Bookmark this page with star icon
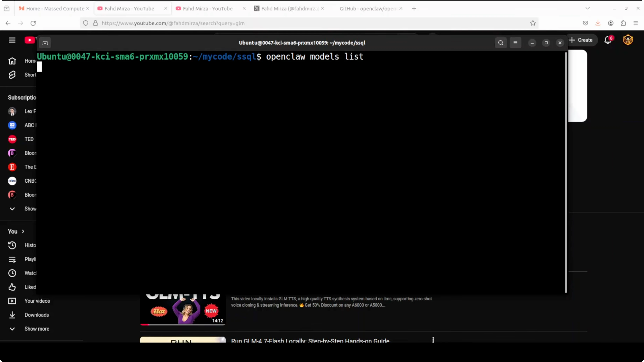 pyautogui.click(x=533, y=23)
